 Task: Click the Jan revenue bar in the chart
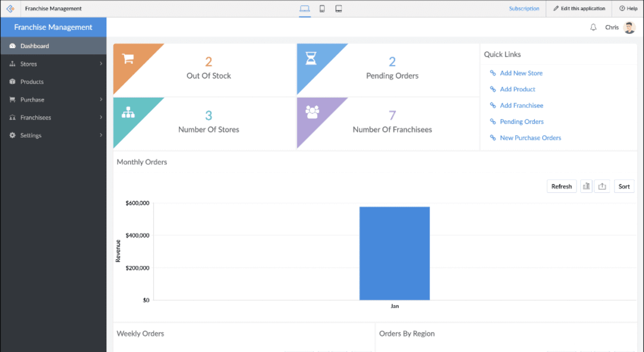[394, 253]
